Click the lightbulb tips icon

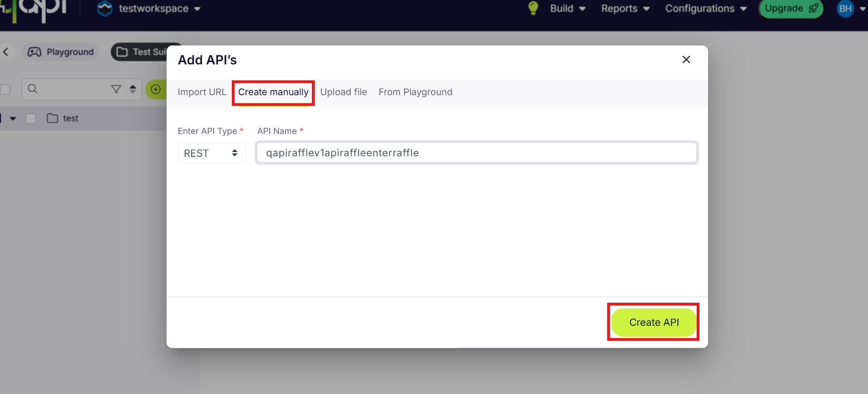(x=533, y=8)
